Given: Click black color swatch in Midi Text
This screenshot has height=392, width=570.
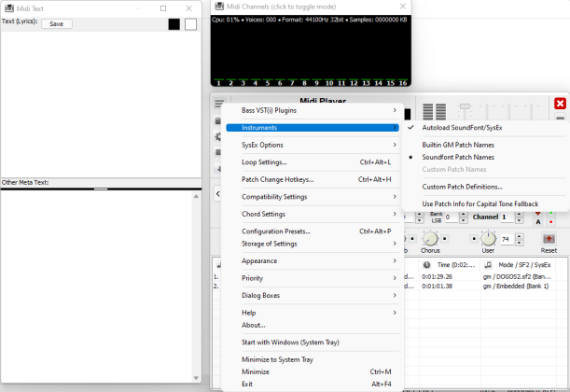Looking at the screenshot, I should (174, 24).
